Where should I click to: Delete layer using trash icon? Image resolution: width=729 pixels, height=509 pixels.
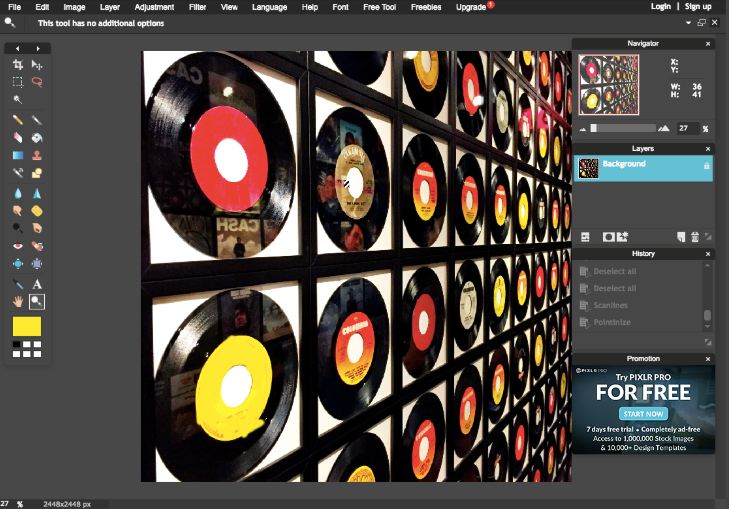(695, 237)
